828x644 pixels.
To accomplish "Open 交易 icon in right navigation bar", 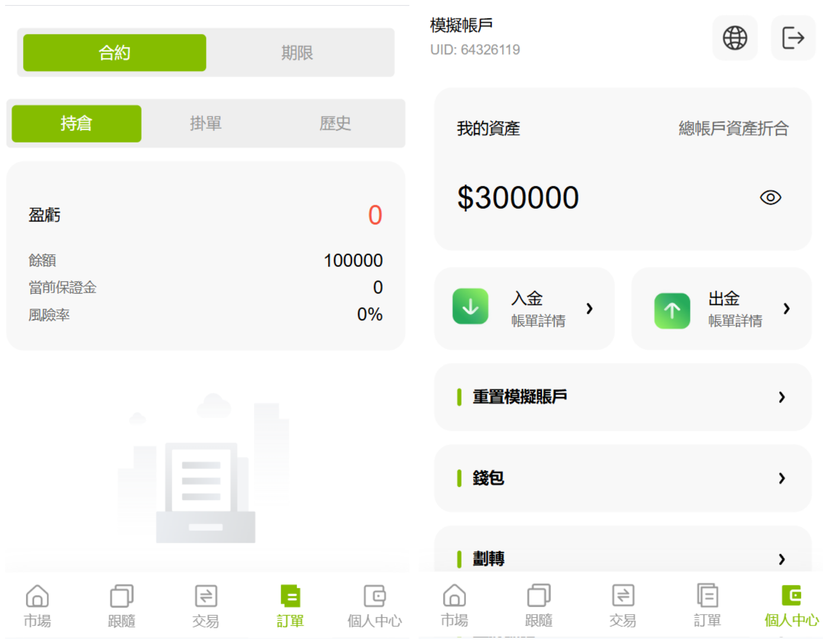I will pyautogui.click(x=623, y=597).
